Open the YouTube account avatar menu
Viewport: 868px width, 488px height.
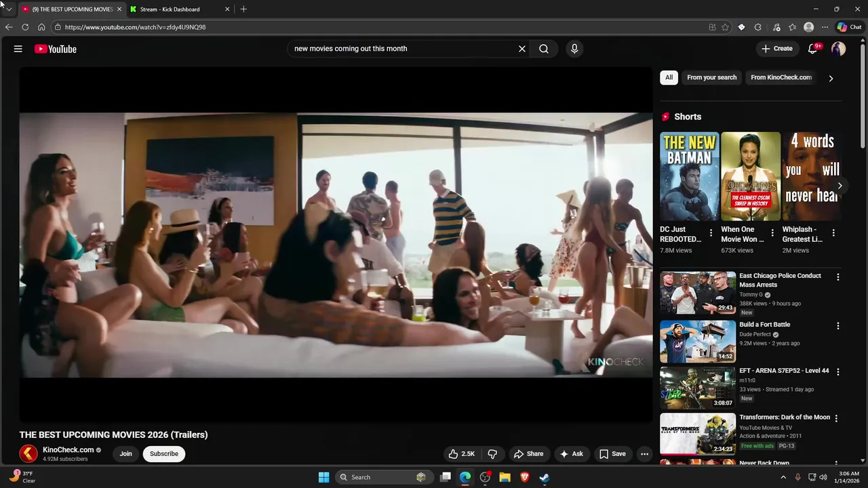(x=839, y=49)
